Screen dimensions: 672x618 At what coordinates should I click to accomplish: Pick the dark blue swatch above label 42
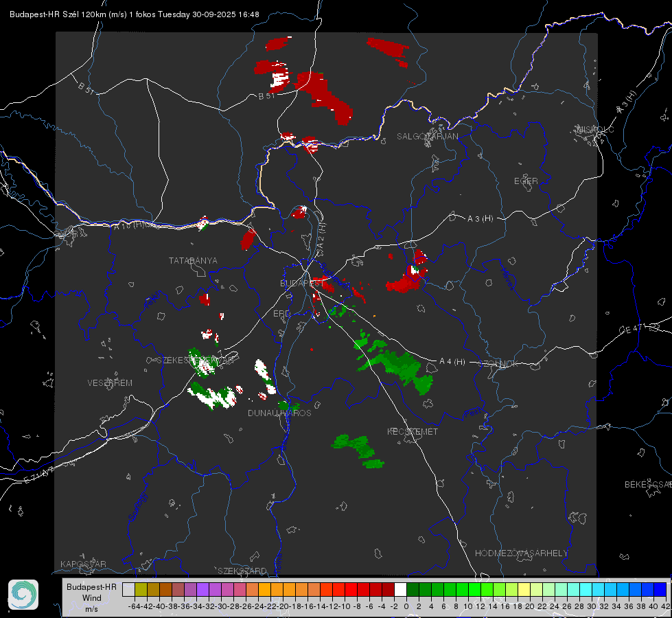[x=660, y=589]
